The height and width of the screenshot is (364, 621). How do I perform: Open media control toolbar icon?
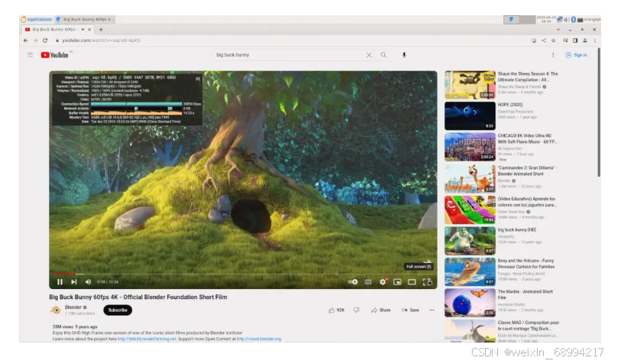click(566, 41)
